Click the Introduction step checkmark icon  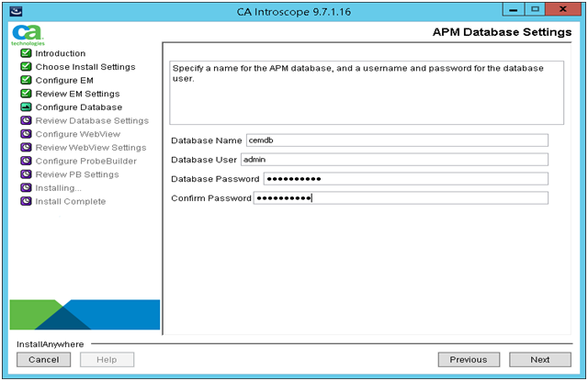(x=26, y=53)
